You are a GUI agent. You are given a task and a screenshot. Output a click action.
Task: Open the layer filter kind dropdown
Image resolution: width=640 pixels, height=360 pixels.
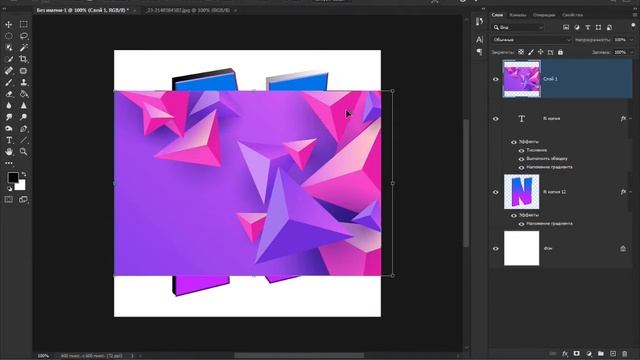coord(518,27)
